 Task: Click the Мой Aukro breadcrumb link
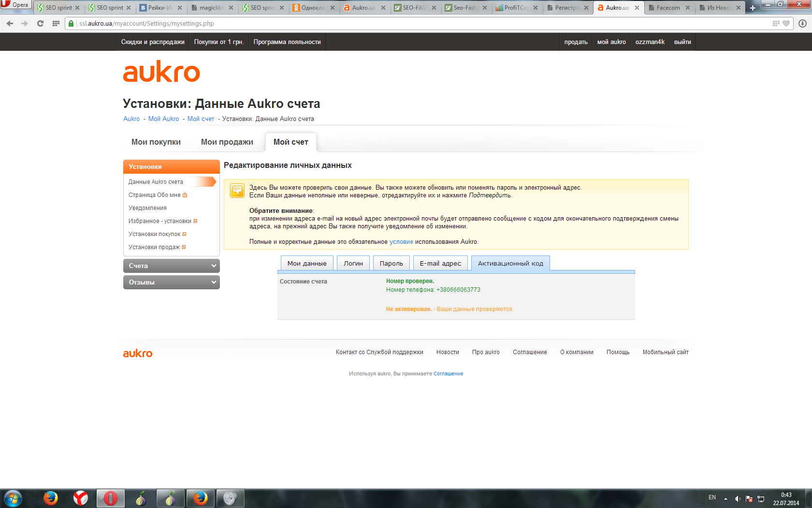point(163,119)
